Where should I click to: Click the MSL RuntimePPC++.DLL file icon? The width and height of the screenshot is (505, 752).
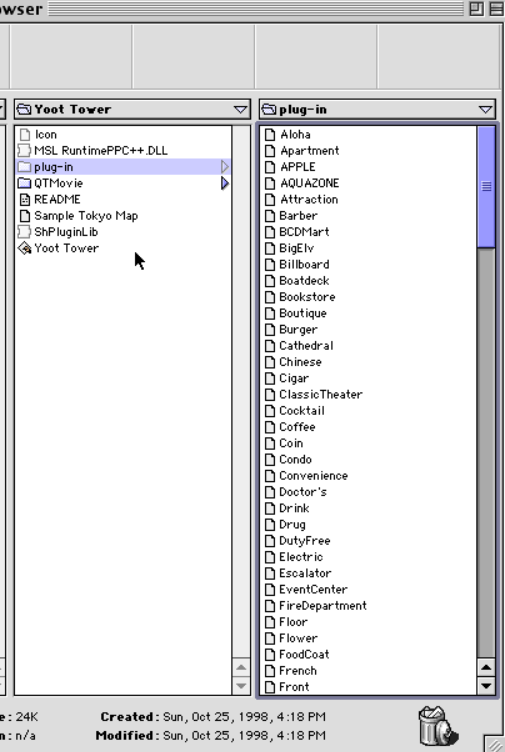24,151
